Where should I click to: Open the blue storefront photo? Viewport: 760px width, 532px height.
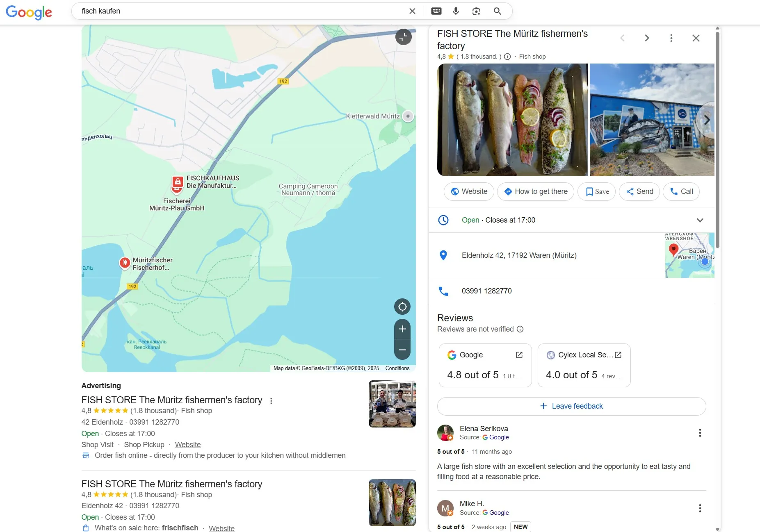[x=652, y=120]
